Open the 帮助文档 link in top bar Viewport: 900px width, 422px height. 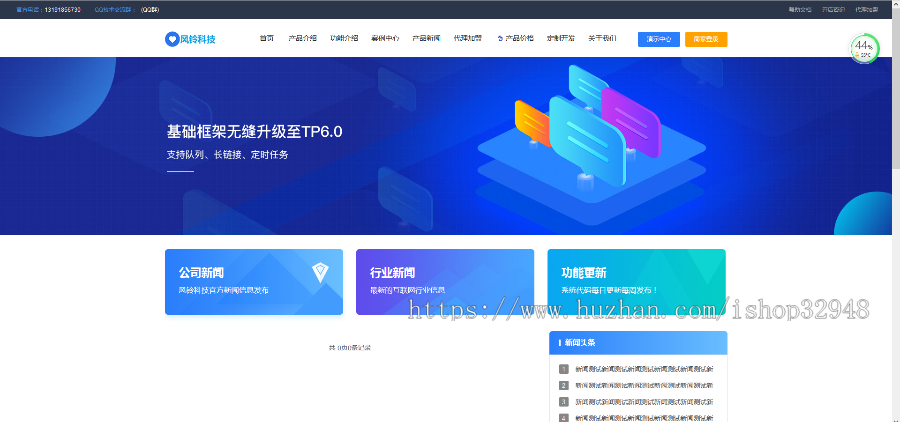tap(800, 9)
